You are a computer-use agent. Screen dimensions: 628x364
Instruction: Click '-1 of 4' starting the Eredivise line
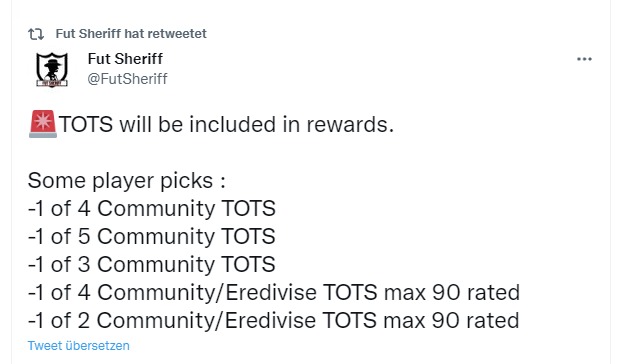point(59,293)
